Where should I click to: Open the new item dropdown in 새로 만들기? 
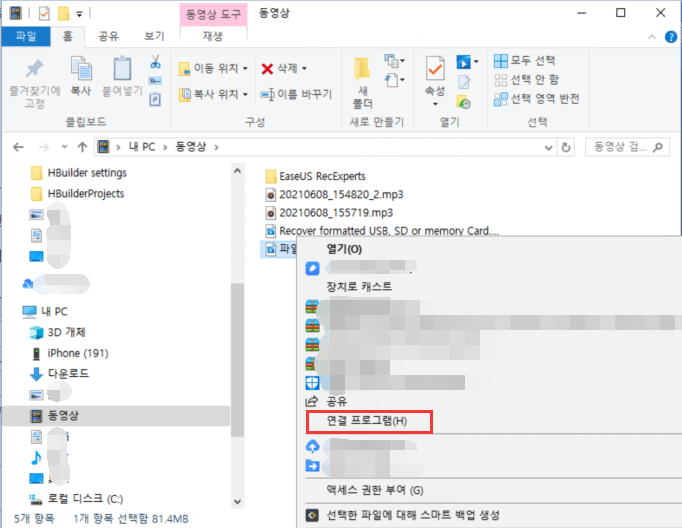point(394,61)
